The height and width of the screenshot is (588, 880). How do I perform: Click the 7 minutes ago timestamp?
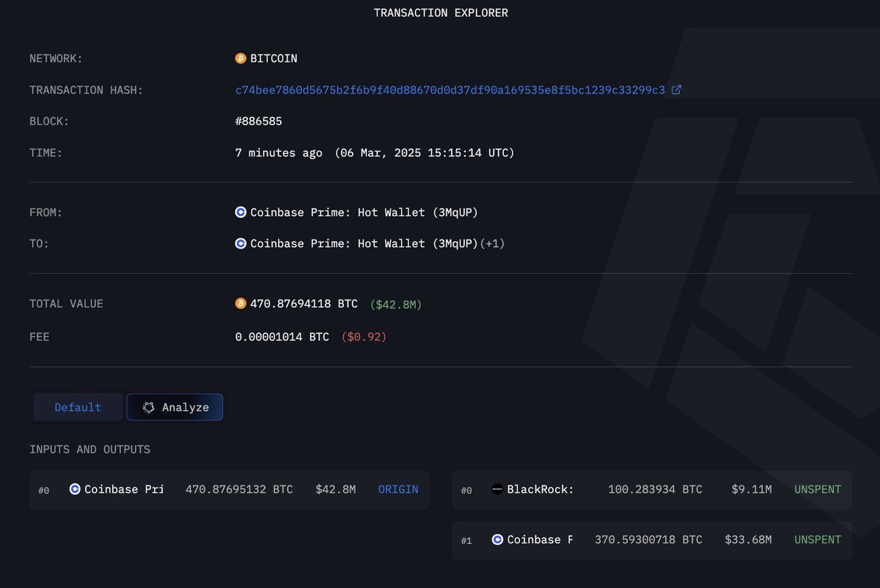[x=279, y=152]
